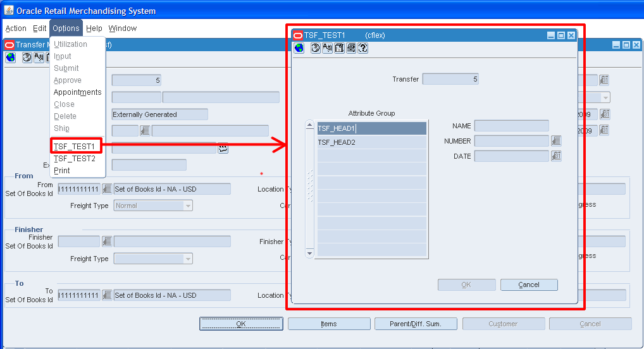Open the Finisher Freight Type dropdown

188,259
